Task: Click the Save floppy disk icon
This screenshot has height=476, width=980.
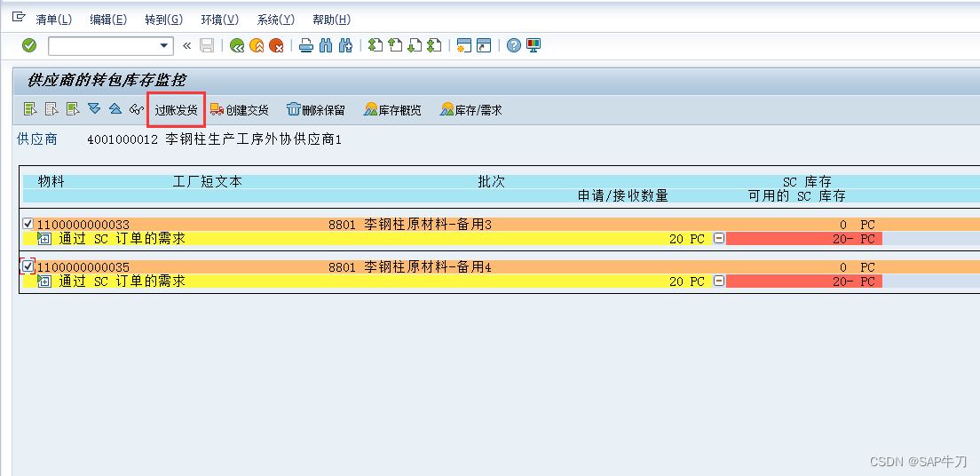Action: pyautogui.click(x=207, y=45)
